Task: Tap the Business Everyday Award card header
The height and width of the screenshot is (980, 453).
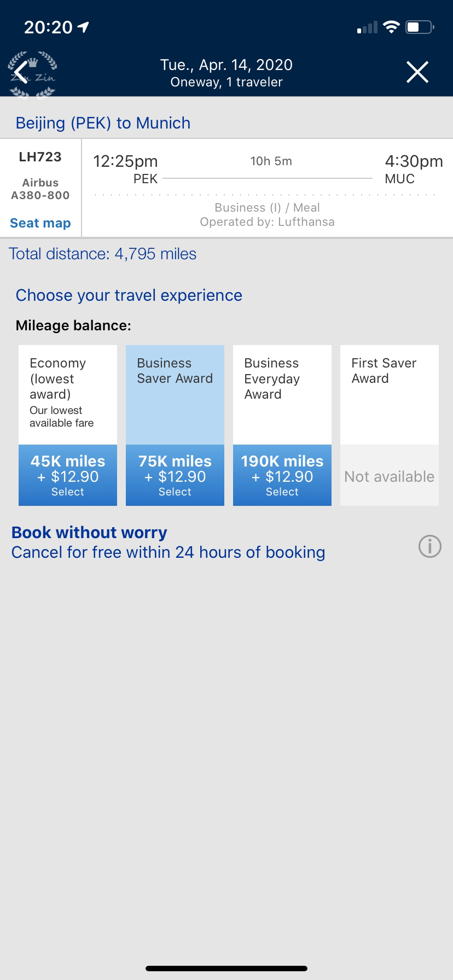Action: point(282,395)
